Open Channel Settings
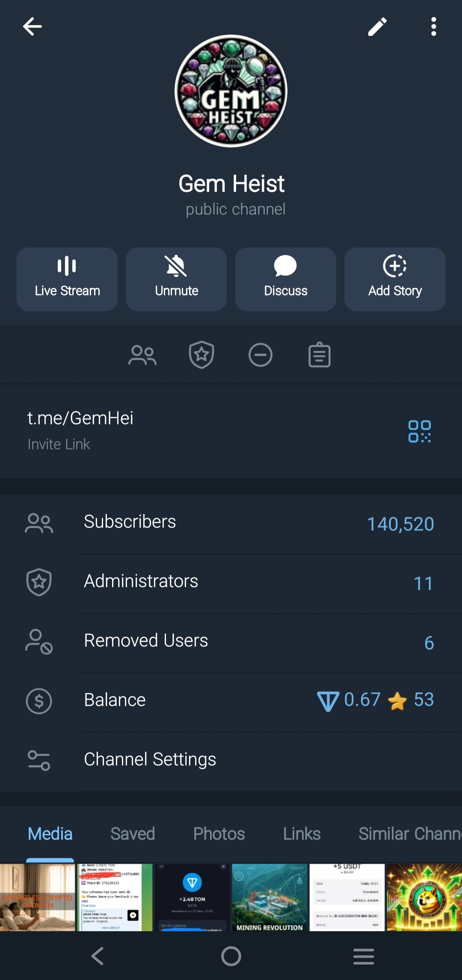Image resolution: width=462 pixels, height=980 pixels. point(231,760)
